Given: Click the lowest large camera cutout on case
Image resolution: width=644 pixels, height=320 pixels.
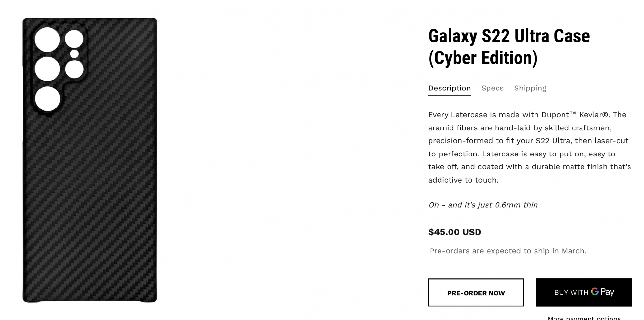Looking at the screenshot, I should coord(48,99).
